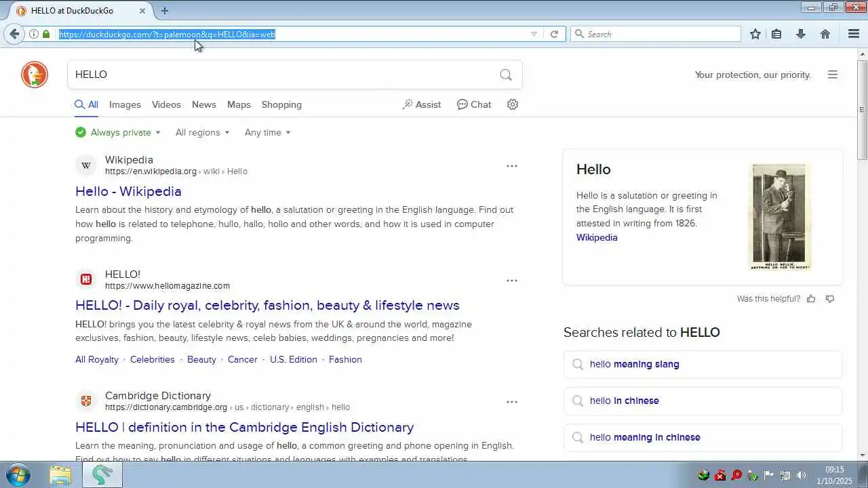Click the Pale Moon taskbar button
The image size is (868, 488).
[x=102, y=475]
